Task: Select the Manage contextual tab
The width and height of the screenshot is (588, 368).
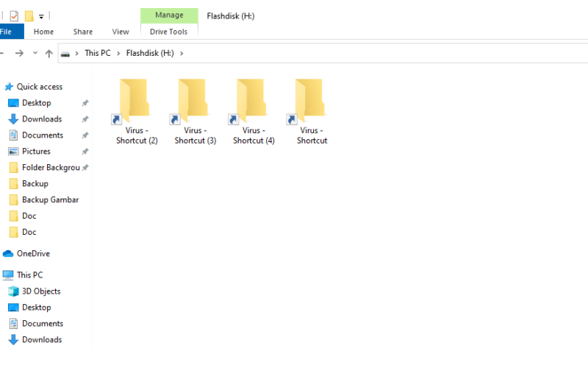Action: (x=169, y=15)
